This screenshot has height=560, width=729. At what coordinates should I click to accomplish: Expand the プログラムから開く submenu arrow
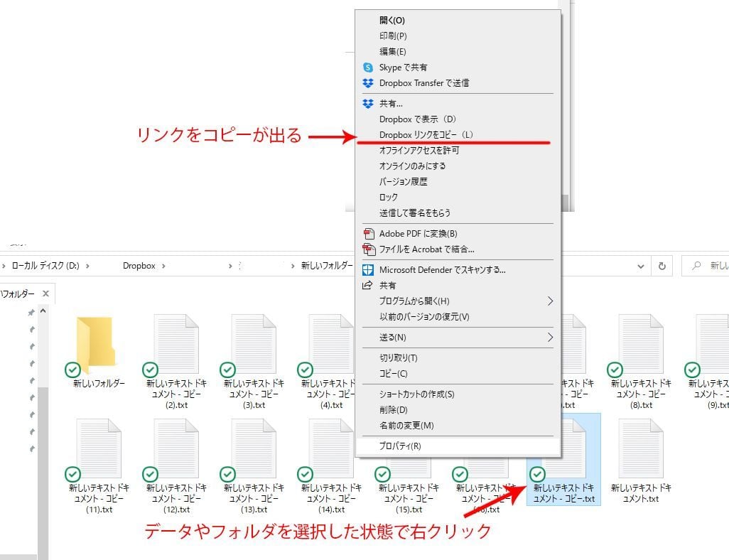tap(549, 301)
